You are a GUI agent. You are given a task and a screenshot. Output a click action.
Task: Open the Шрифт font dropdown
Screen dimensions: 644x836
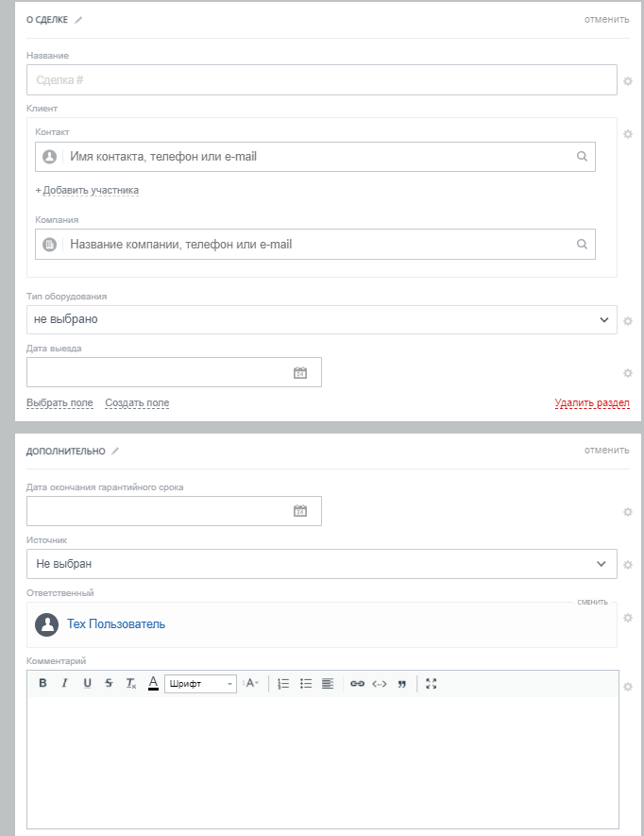point(200,684)
